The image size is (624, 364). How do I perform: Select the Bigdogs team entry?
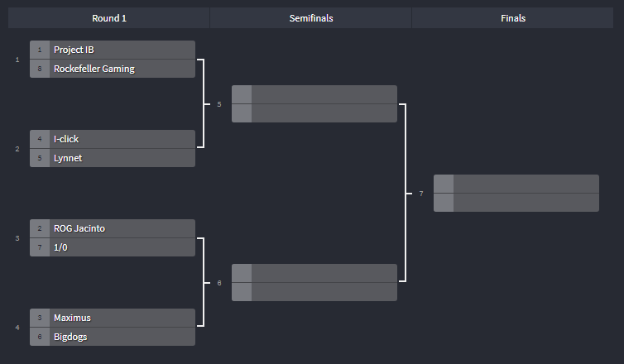point(122,337)
